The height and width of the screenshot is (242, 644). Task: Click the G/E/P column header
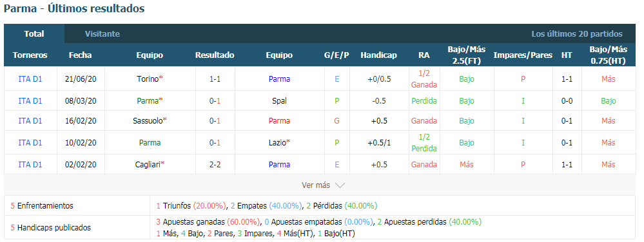tap(337, 55)
